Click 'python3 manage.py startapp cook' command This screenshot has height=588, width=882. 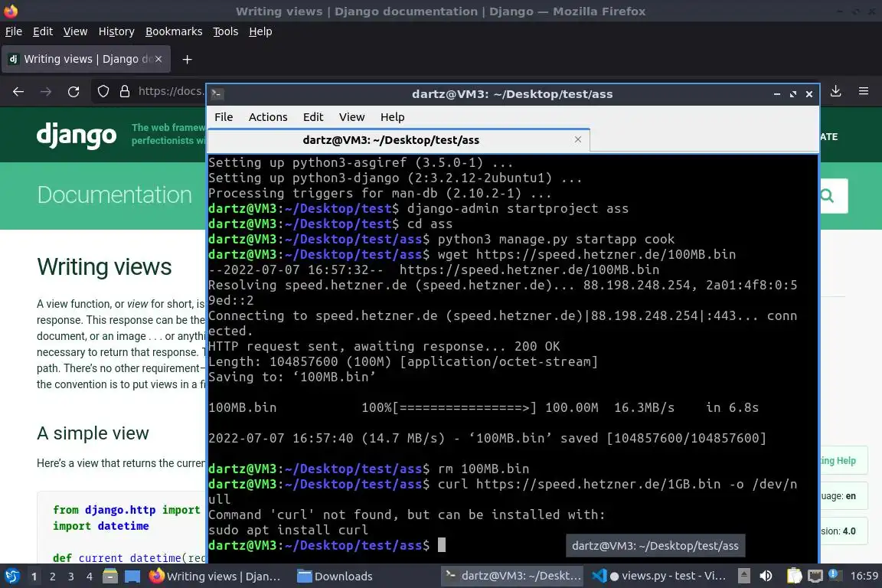tap(556, 239)
